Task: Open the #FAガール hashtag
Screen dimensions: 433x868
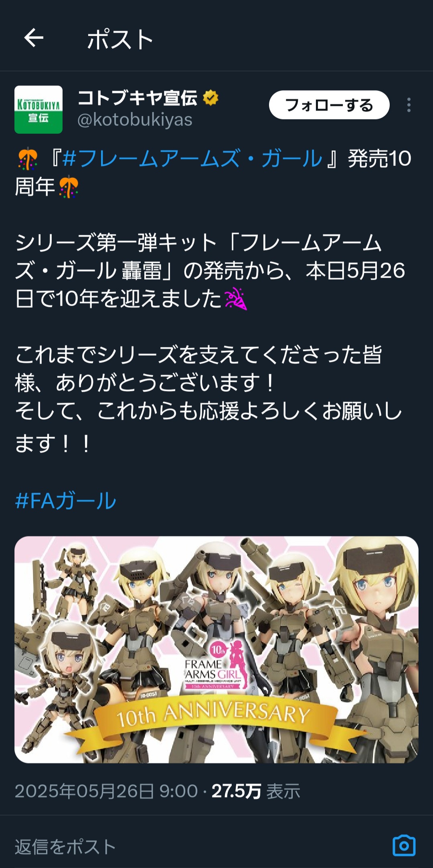Action: (66, 500)
